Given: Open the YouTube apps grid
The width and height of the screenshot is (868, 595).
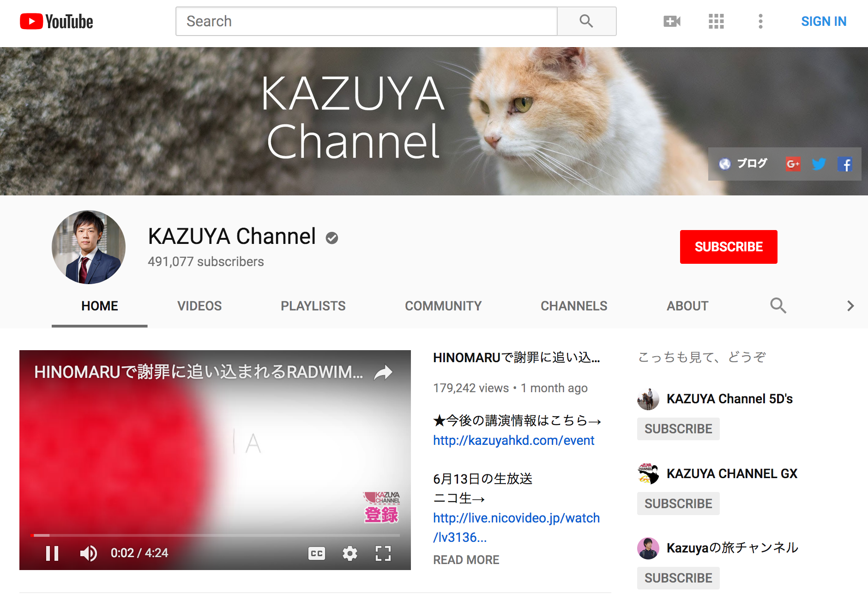Looking at the screenshot, I should (716, 21).
